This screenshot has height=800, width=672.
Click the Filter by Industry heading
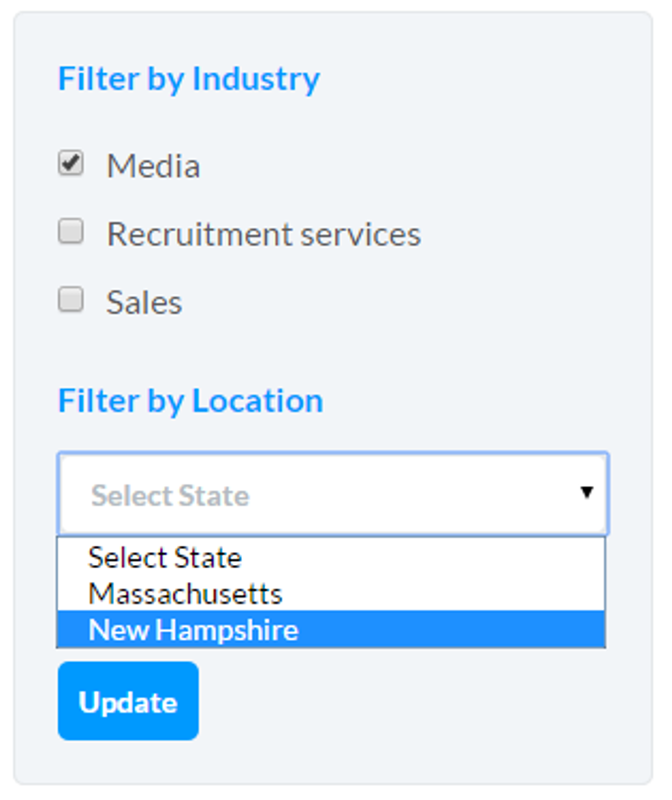click(x=189, y=80)
